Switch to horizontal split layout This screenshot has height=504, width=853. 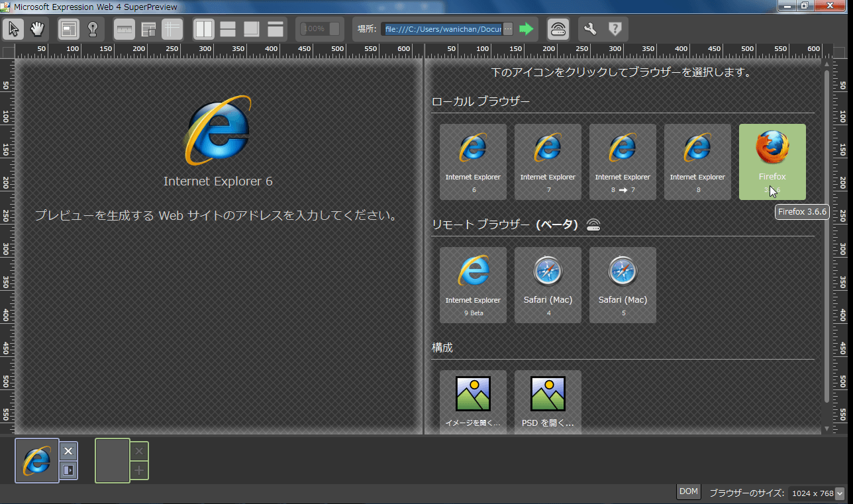click(x=228, y=29)
